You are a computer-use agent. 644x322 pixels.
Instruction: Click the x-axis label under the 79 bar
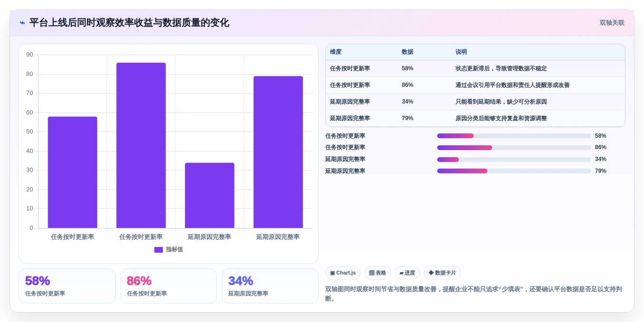[x=278, y=237]
